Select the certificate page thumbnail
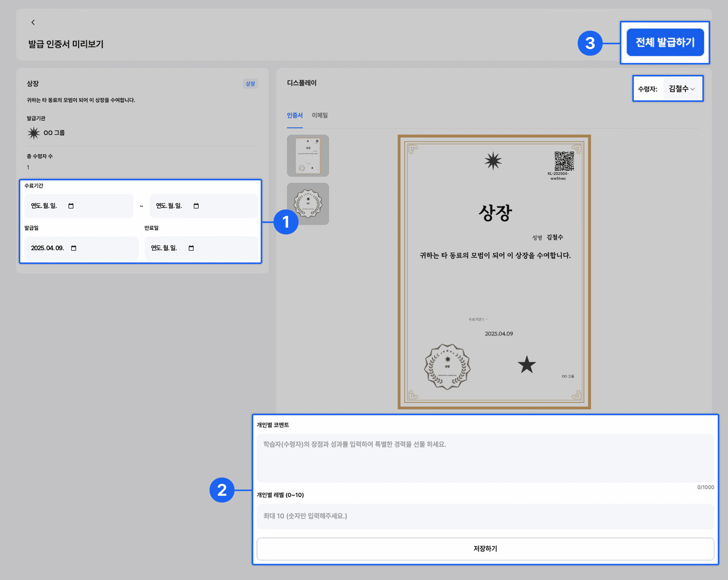The width and height of the screenshot is (728, 580). (308, 156)
